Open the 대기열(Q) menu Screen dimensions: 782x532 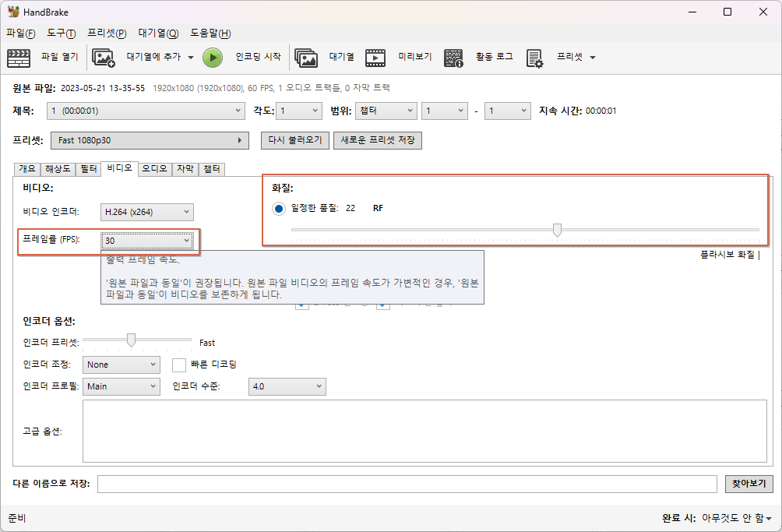pyautogui.click(x=159, y=33)
